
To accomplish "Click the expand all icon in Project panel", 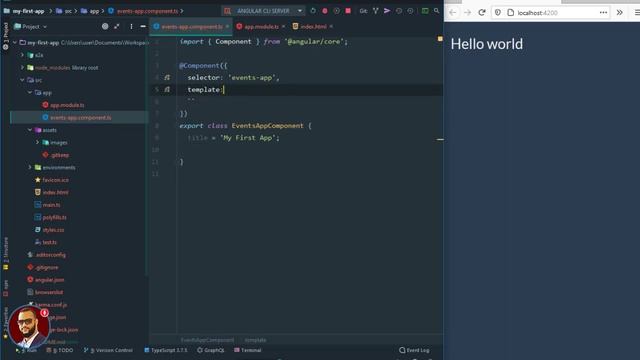I will coord(117,27).
